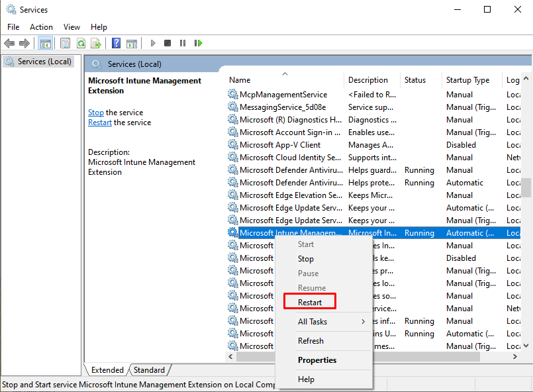Click the Stop the service link
533x392 pixels.
[x=96, y=113]
